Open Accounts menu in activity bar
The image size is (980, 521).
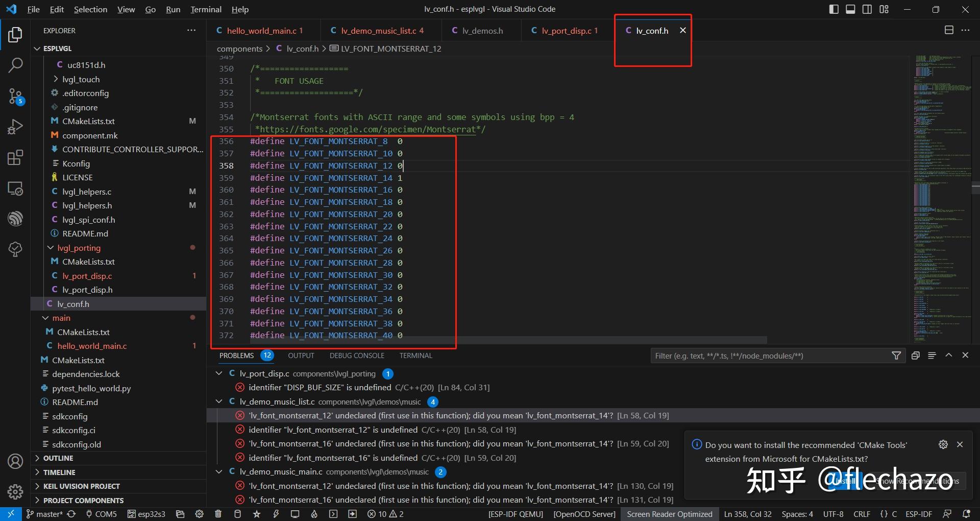coord(15,461)
